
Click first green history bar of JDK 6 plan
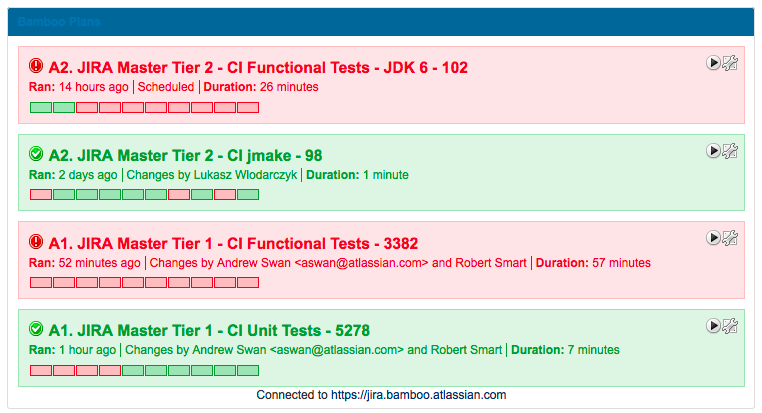pyautogui.click(x=41, y=107)
